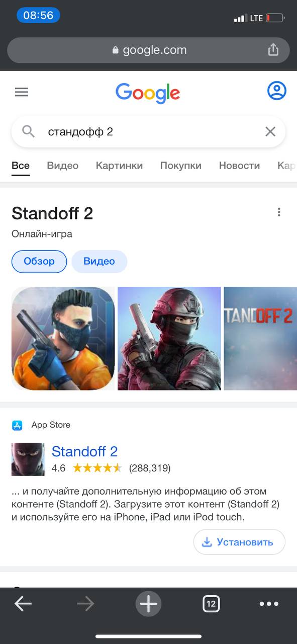The image size is (297, 644).
Task: Switch to the Картинки search tab
Action: pos(119,166)
